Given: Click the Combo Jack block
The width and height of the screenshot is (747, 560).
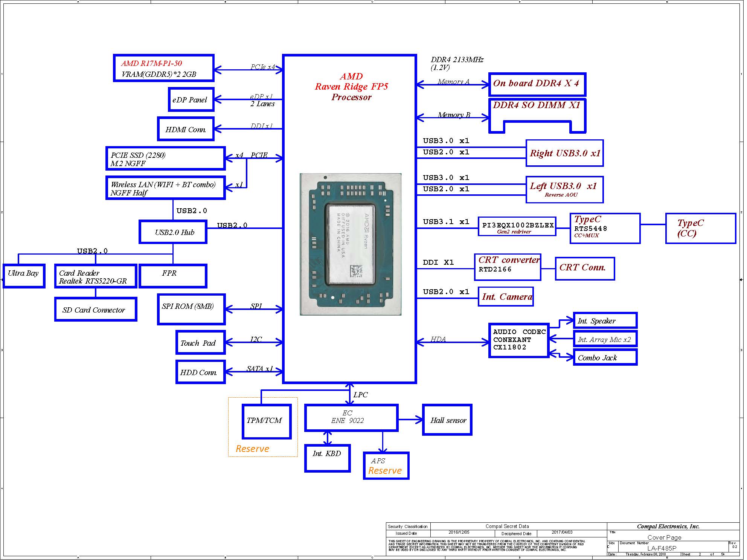Looking at the screenshot, I should 605,357.
